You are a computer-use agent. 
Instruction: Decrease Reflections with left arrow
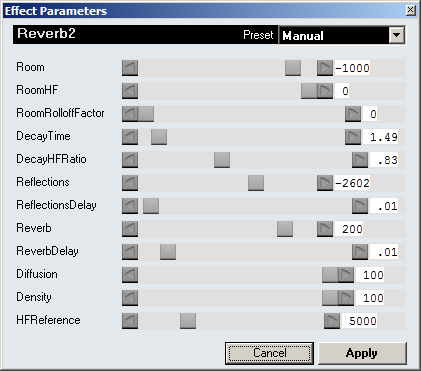[x=130, y=183]
